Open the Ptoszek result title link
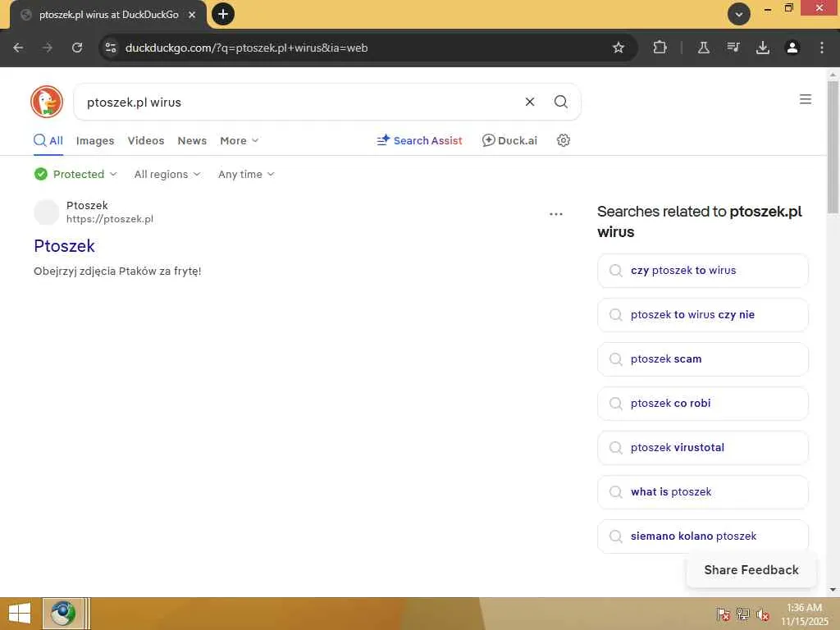This screenshot has width=840, height=630. tap(64, 245)
